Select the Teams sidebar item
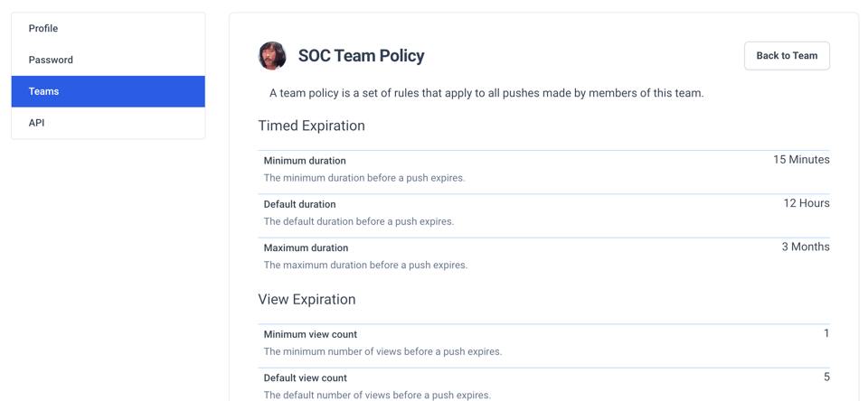Screen dimensions: 868x401 click(x=43, y=91)
